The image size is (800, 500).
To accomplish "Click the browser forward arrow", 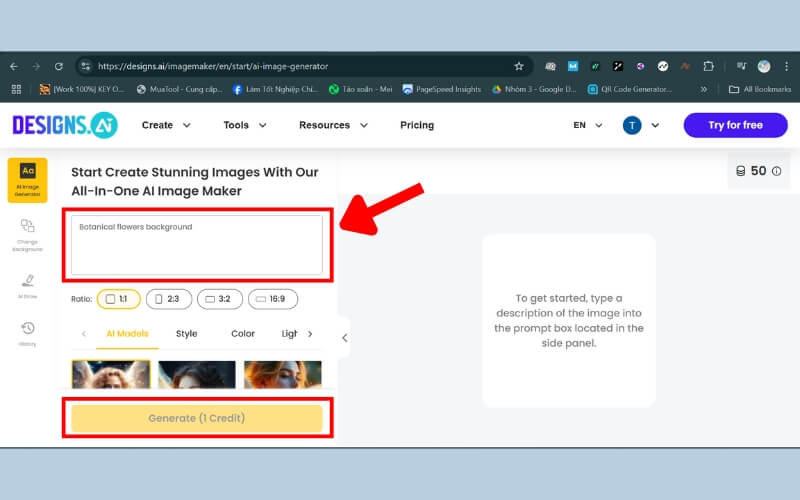I will pyautogui.click(x=36, y=66).
